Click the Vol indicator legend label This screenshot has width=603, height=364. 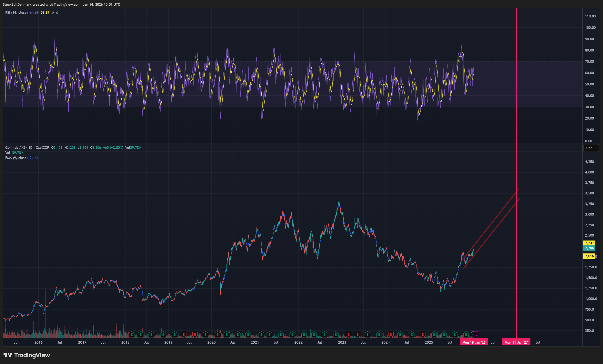click(x=8, y=153)
